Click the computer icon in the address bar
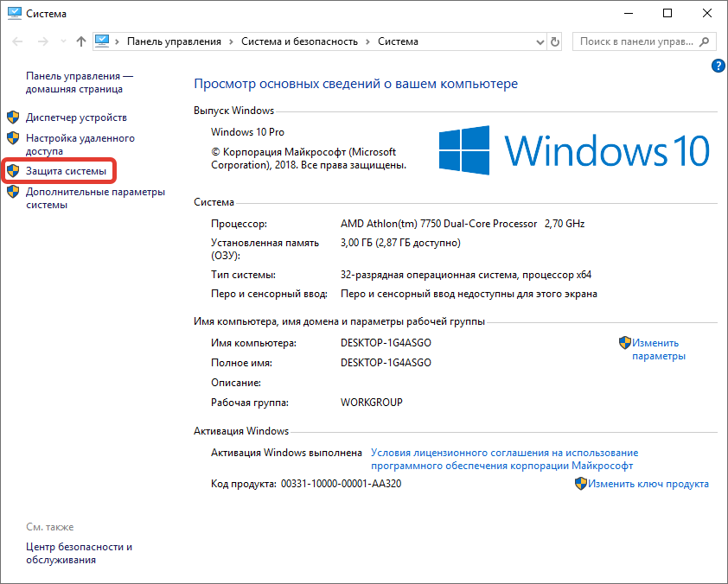 point(104,41)
